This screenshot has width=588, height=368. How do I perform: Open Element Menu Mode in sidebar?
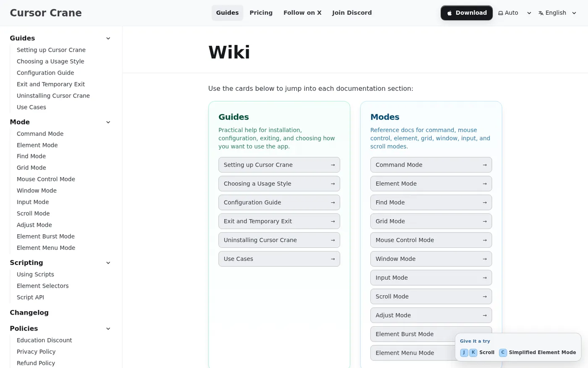[x=46, y=248]
